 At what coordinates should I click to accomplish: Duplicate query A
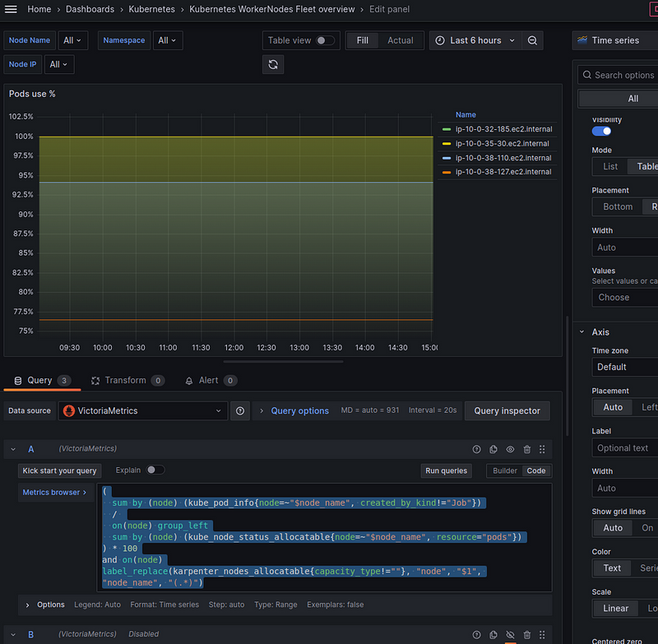(x=493, y=449)
